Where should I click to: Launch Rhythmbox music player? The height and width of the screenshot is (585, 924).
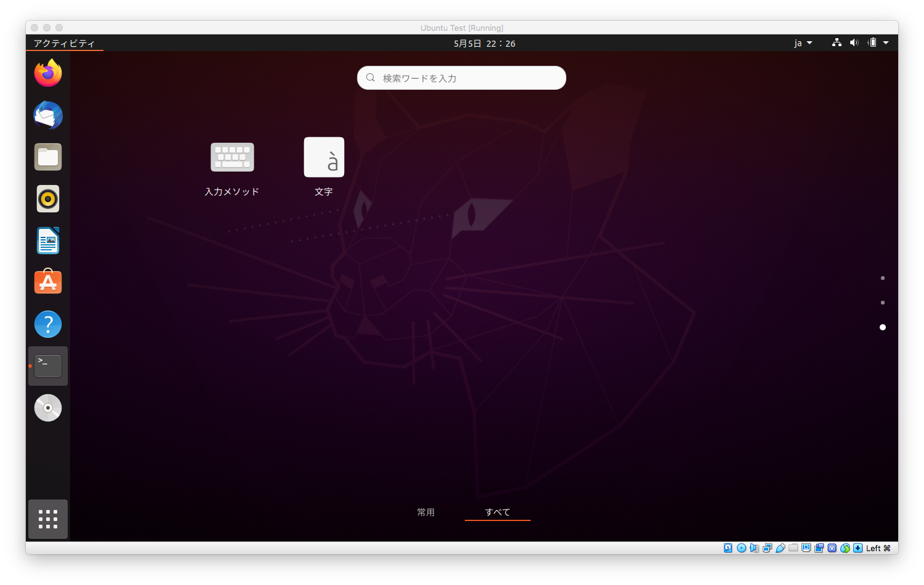pyautogui.click(x=48, y=199)
